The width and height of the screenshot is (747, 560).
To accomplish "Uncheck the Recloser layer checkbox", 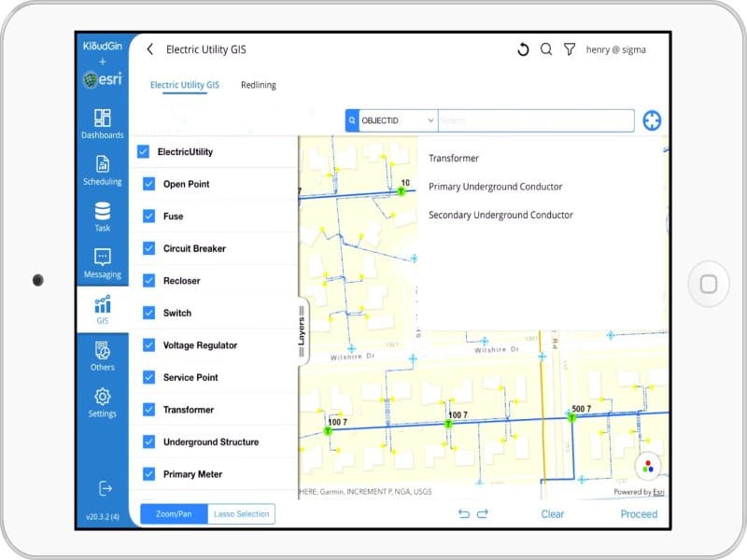I will coord(149,281).
